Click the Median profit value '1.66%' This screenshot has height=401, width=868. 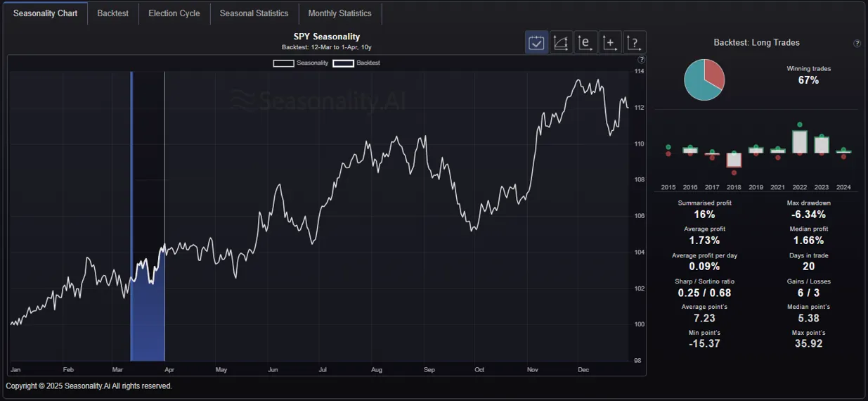[808, 240]
